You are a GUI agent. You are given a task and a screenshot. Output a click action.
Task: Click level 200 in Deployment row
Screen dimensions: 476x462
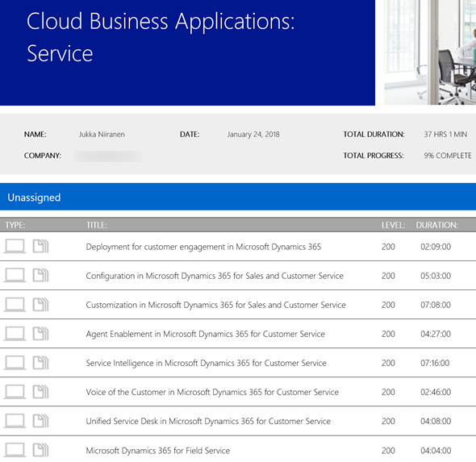point(388,247)
